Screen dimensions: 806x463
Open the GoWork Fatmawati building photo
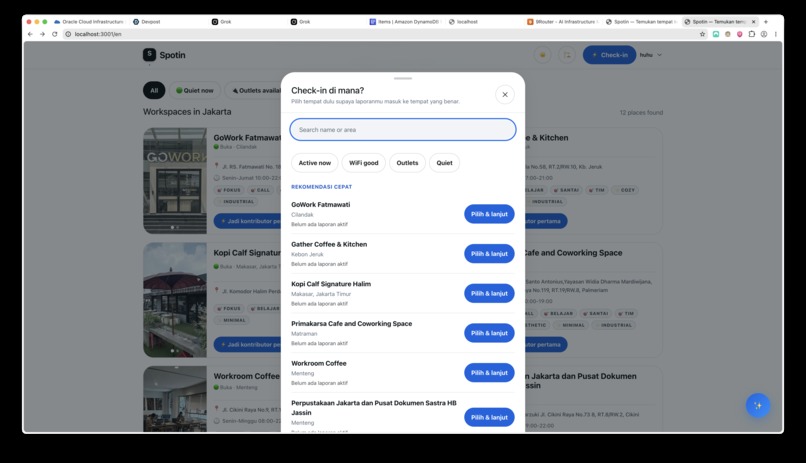[175, 181]
